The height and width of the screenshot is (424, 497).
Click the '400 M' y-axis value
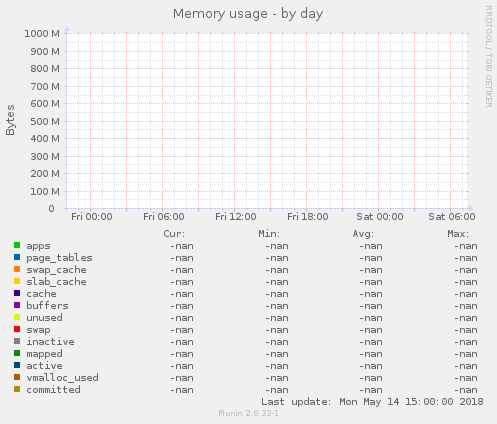point(45,139)
